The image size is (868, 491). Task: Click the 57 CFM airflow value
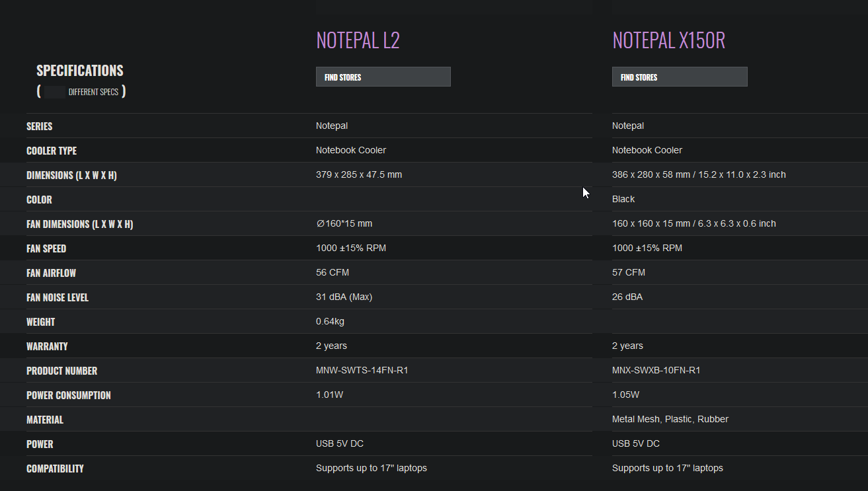(629, 272)
